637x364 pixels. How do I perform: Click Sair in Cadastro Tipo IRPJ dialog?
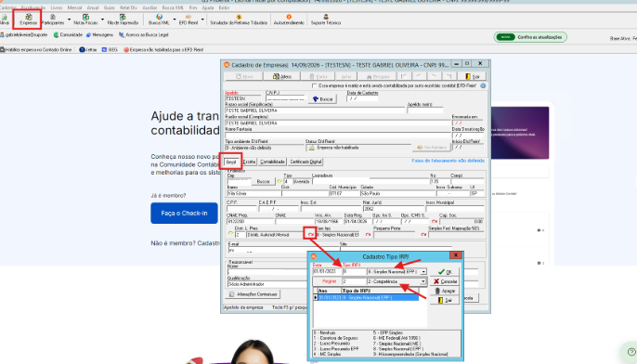[x=445, y=300]
